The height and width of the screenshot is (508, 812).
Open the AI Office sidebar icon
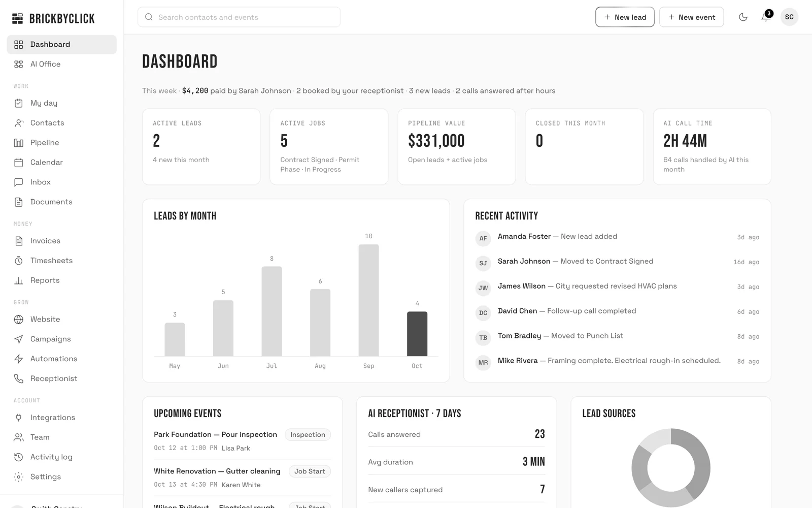pos(19,64)
